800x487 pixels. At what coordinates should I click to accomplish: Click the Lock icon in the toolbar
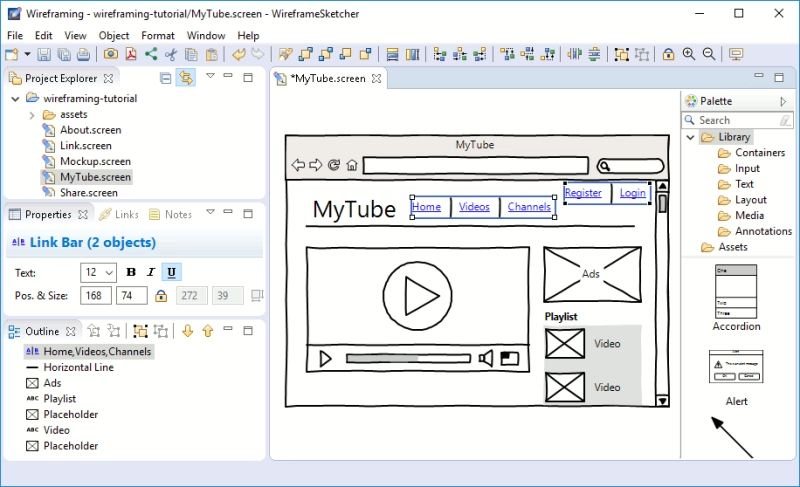[x=668, y=54]
